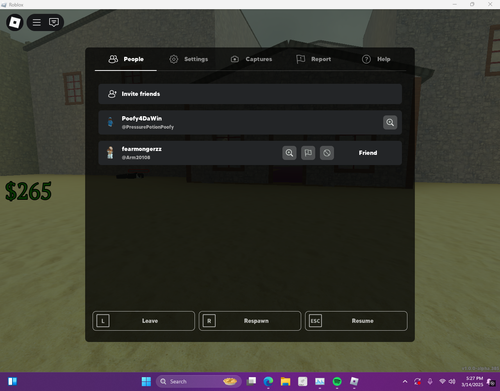The image size is (500, 391).
Task: Go to the Report tab
Action: tap(314, 59)
